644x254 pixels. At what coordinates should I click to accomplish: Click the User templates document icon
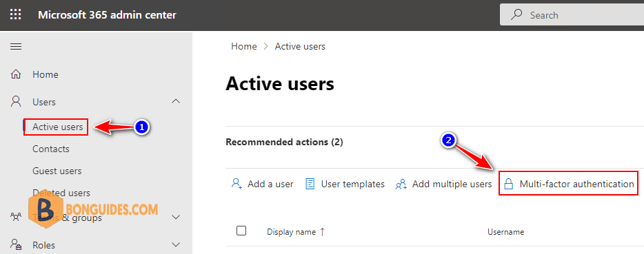click(x=310, y=184)
